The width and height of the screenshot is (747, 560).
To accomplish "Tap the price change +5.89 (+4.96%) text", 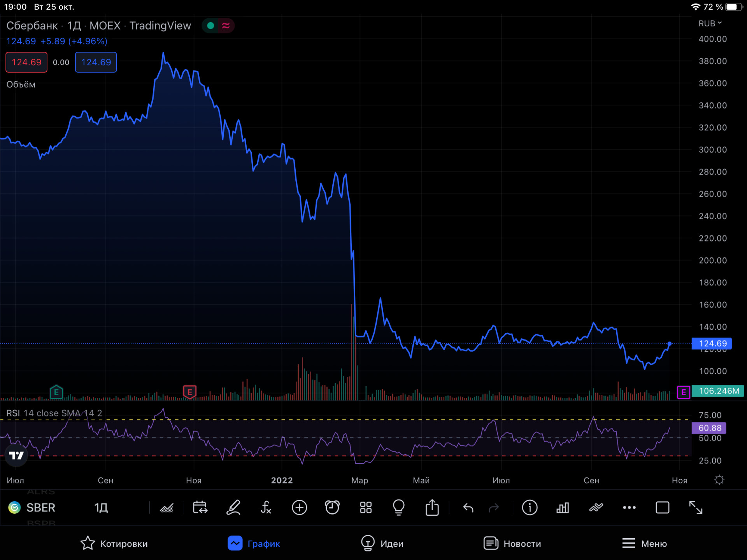I will tap(74, 41).
